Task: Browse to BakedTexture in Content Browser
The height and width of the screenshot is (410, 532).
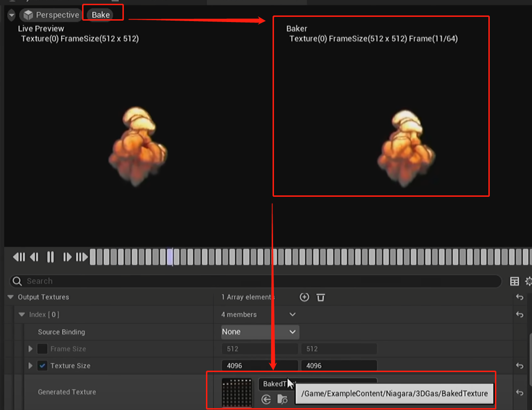Action: tap(282, 400)
